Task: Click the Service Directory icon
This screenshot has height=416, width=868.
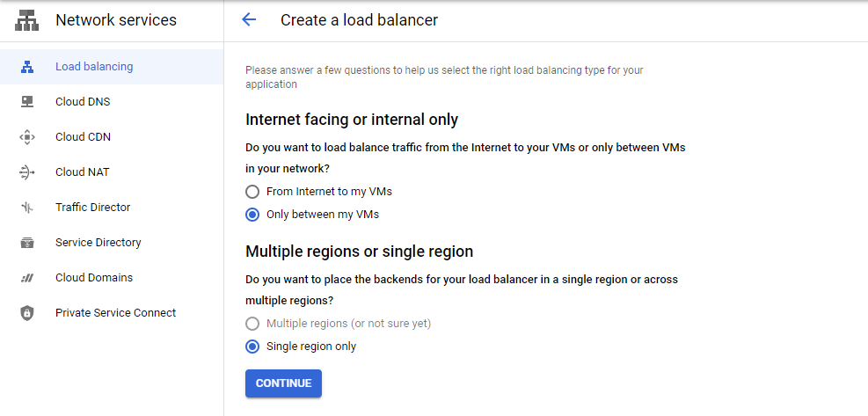Action: (27, 243)
